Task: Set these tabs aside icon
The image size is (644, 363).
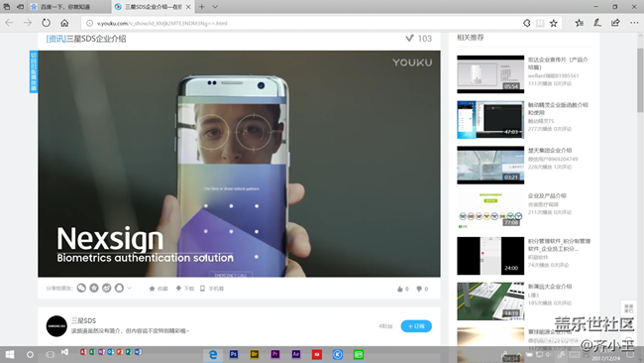Action: pos(20,7)
